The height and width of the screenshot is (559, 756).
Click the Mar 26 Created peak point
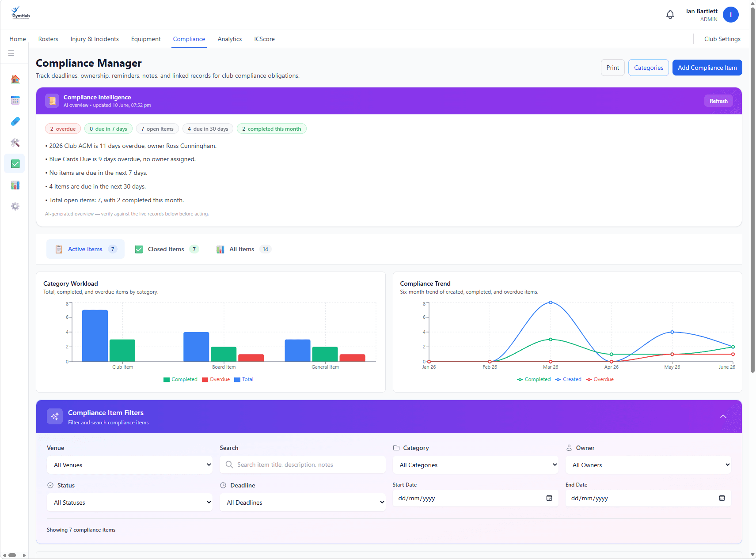[551, 302]
